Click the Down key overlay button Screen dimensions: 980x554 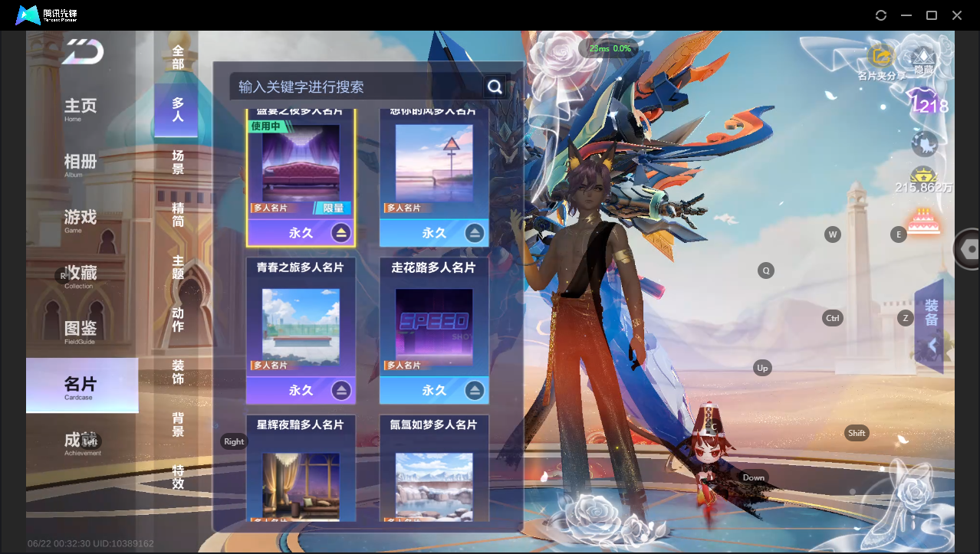click(754, 477)
